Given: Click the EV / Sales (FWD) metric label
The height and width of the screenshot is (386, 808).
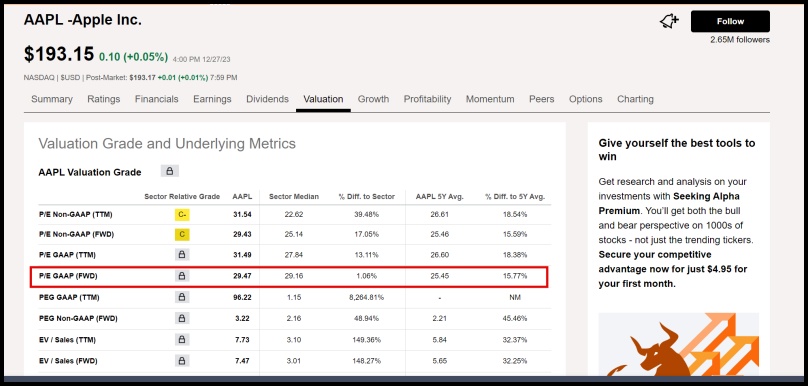Looking at the screenshot, I should (68, 361).
